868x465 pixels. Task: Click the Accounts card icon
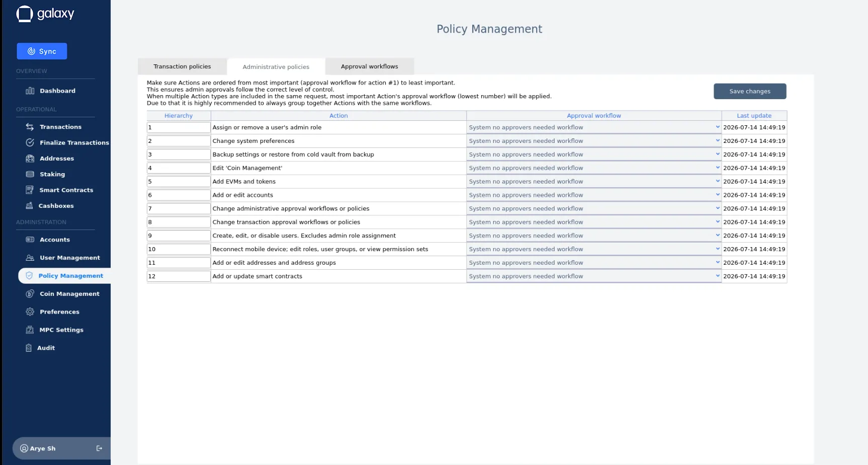[30, 240]
